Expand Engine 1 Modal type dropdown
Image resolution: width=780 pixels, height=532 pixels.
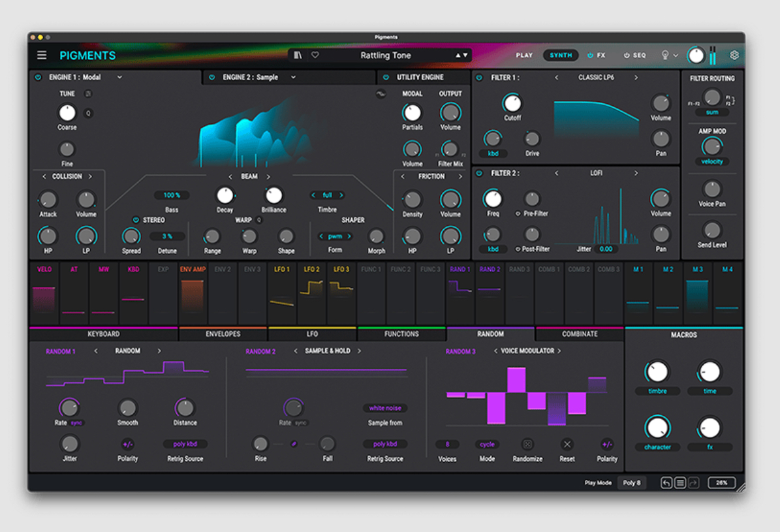[x=119, y=77]
